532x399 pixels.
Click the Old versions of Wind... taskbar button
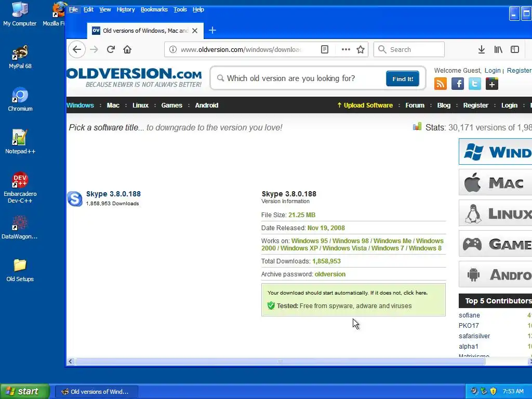click(x=96, y=392)
